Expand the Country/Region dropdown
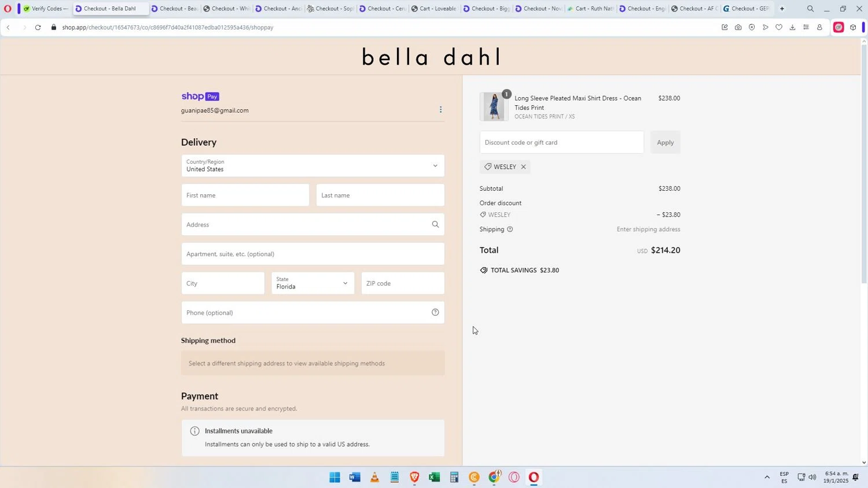Image resolution: width=868 pixels, height=488 pixels. pyautogui.click(x=313, y=166)
